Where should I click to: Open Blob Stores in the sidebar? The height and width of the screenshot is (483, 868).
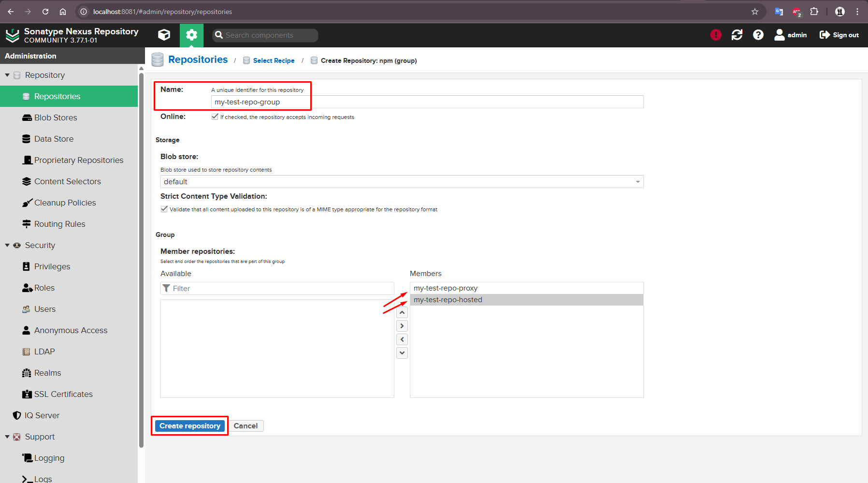[x=56, y=117]
